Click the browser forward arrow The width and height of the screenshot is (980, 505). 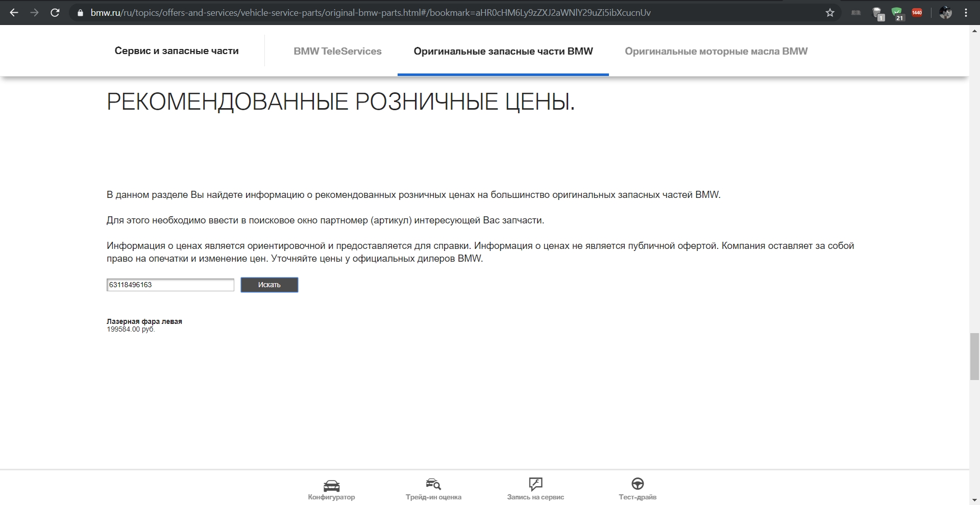pos(35,13)
